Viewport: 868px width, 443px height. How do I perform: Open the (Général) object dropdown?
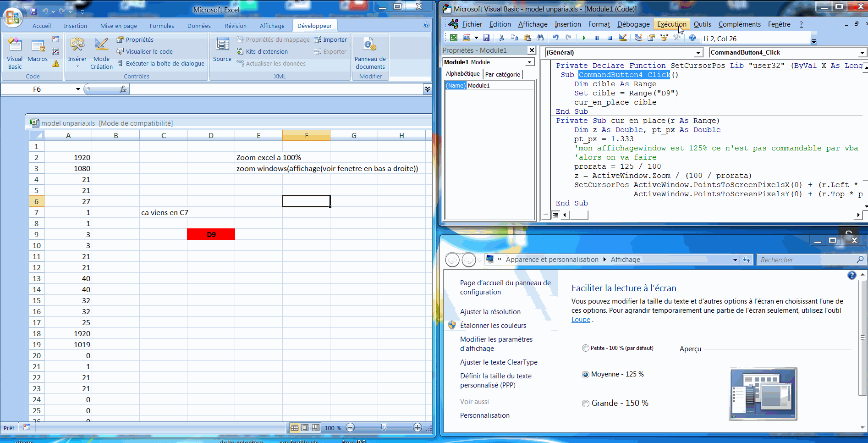pos(698,53)
